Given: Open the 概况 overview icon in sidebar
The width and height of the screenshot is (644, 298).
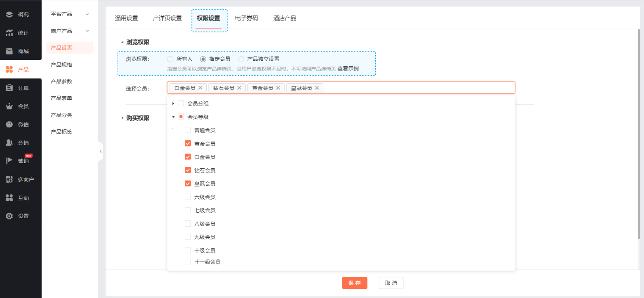Looking at the screenshot, I should tap(9, 14).
